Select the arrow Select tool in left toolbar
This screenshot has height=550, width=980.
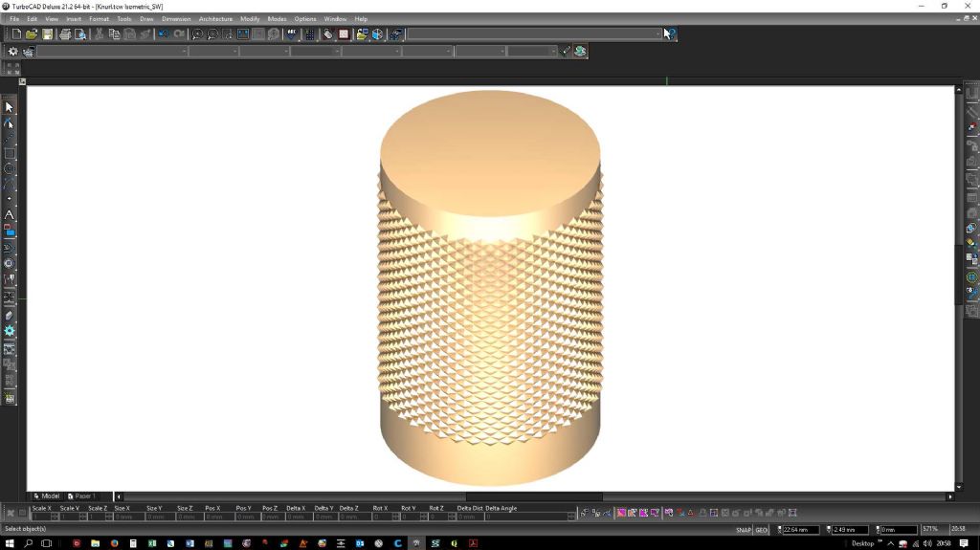pos(10,107)
